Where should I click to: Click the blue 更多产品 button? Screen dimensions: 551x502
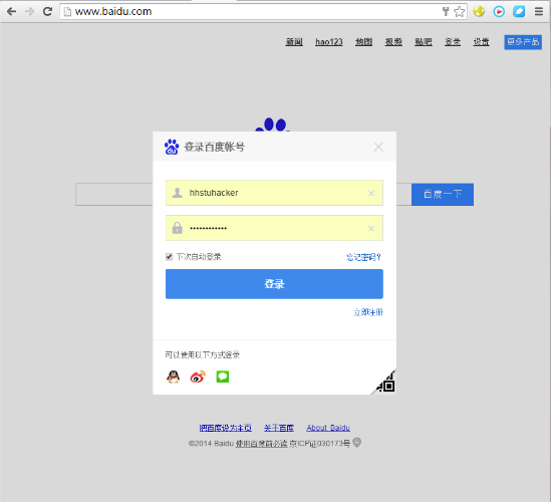click(523, 42)
